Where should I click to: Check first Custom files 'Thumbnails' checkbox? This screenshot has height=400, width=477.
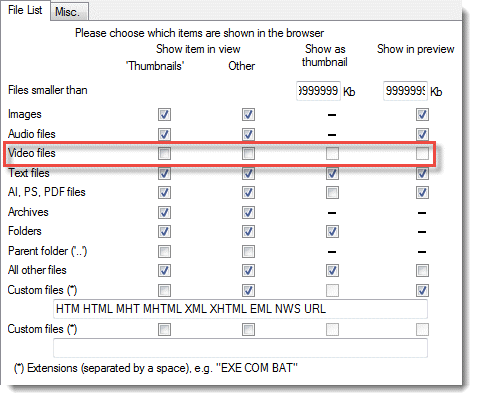(x=164, y=290)
